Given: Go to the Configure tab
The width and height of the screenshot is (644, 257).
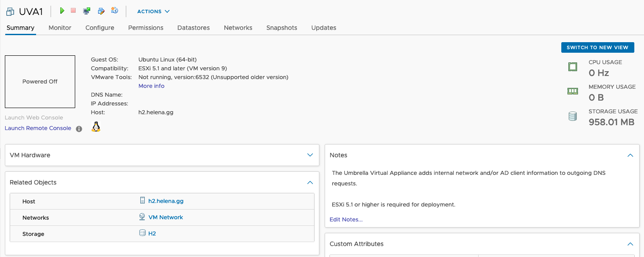Looking at the screenshot, I should point(100,28).
